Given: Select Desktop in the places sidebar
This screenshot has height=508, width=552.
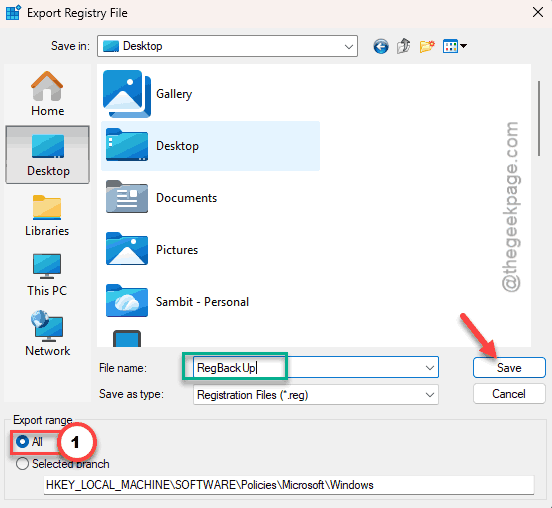Looking at the screenshot, I should point(48,155).
